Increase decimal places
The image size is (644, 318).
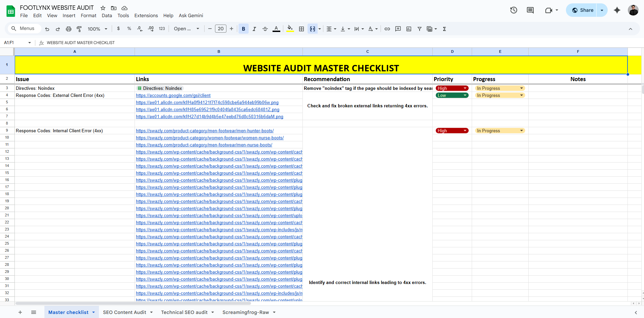pos(151,29)
